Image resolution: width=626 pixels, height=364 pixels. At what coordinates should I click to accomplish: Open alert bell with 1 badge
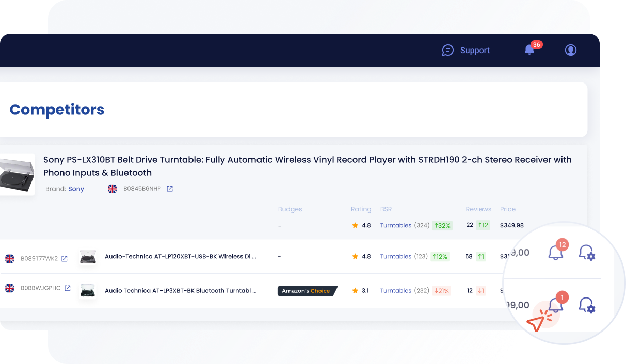(x=556, y=305)
